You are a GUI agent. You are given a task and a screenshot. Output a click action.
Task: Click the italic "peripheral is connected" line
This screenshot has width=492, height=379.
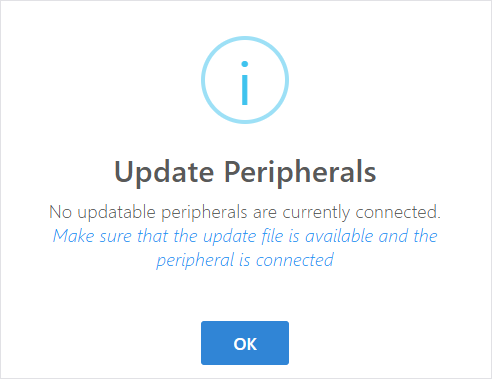[245, 260]
